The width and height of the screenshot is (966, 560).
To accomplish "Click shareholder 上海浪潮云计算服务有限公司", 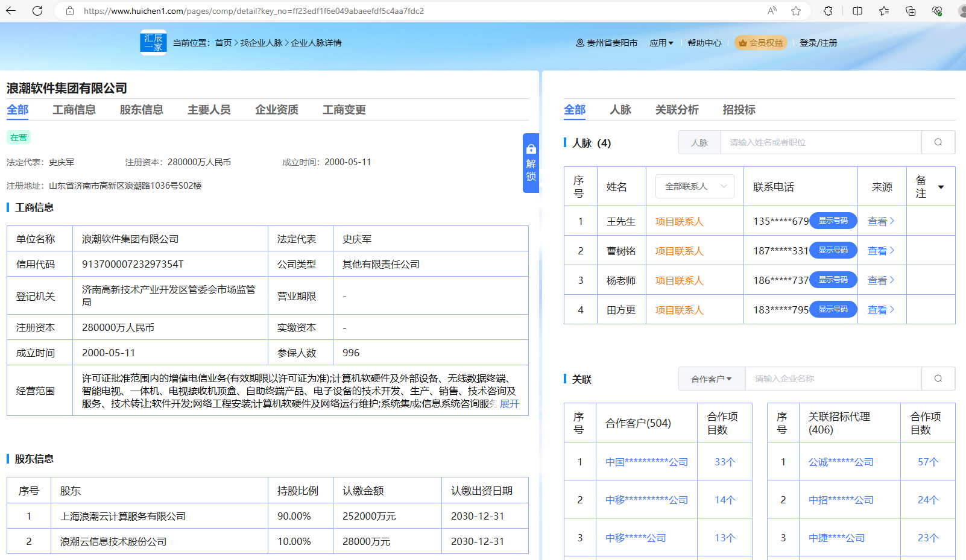I will pyautogui.click(x=123, y=516).
